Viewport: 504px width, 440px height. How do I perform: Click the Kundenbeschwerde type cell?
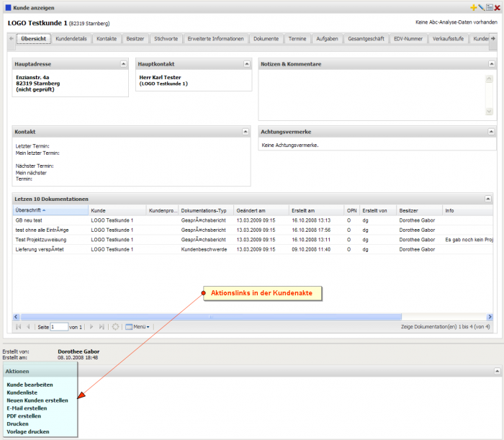click(x=204, y=249)
